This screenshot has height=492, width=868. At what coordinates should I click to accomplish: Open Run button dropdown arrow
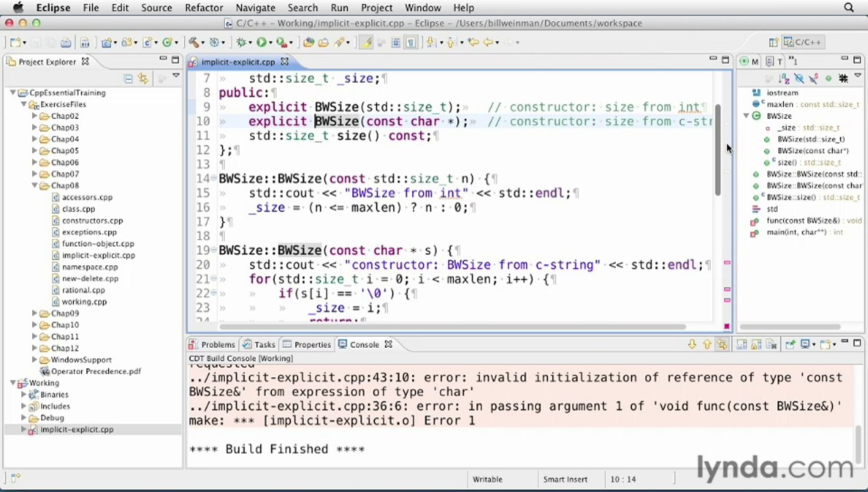pyautogui.click(x=271, y=42)
